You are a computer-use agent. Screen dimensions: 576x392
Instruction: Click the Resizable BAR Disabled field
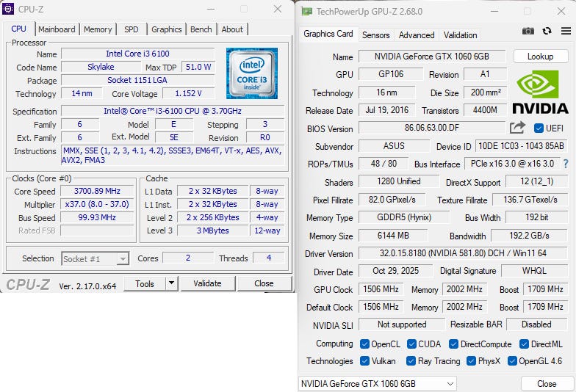click(x=536, y=324)
